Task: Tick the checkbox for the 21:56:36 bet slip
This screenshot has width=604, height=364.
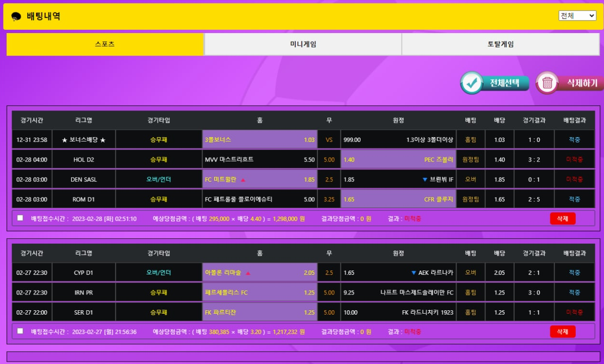Action: coord(20,331)
